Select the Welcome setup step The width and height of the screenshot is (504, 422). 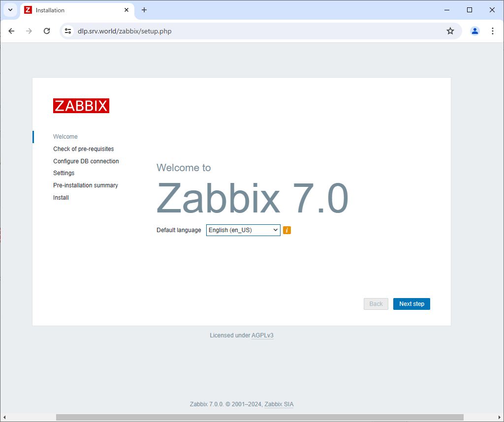point(65,137)
